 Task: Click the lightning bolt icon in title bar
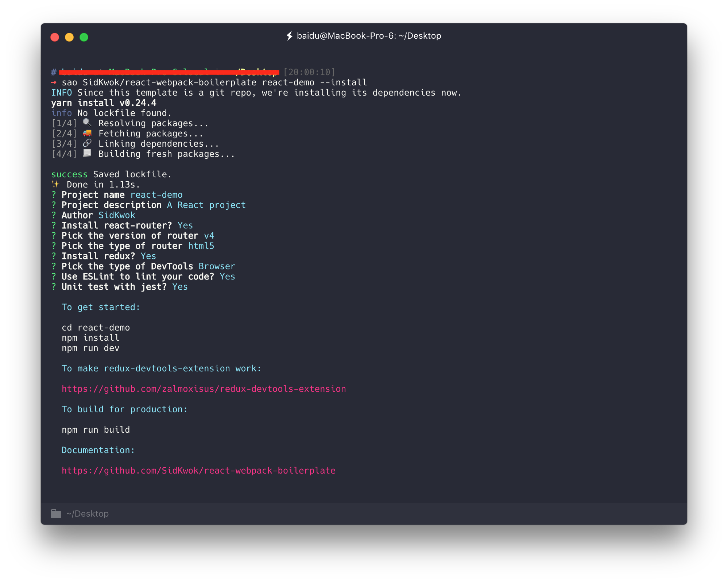tap(290, 36)
